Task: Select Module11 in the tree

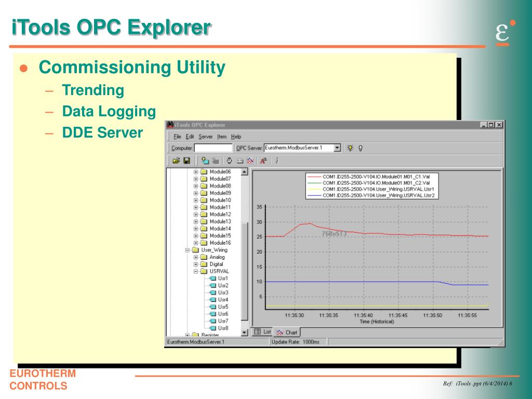Action: pyautogui.click(x=220, y=207)
